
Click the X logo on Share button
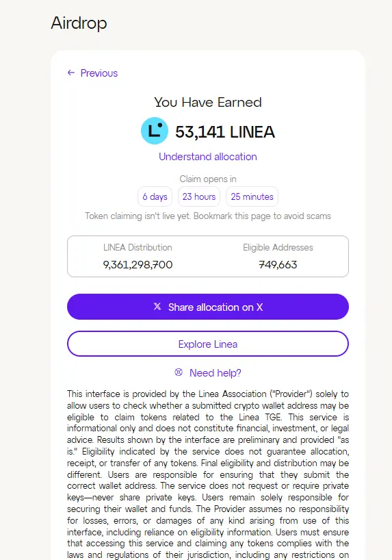coord(157,307)
